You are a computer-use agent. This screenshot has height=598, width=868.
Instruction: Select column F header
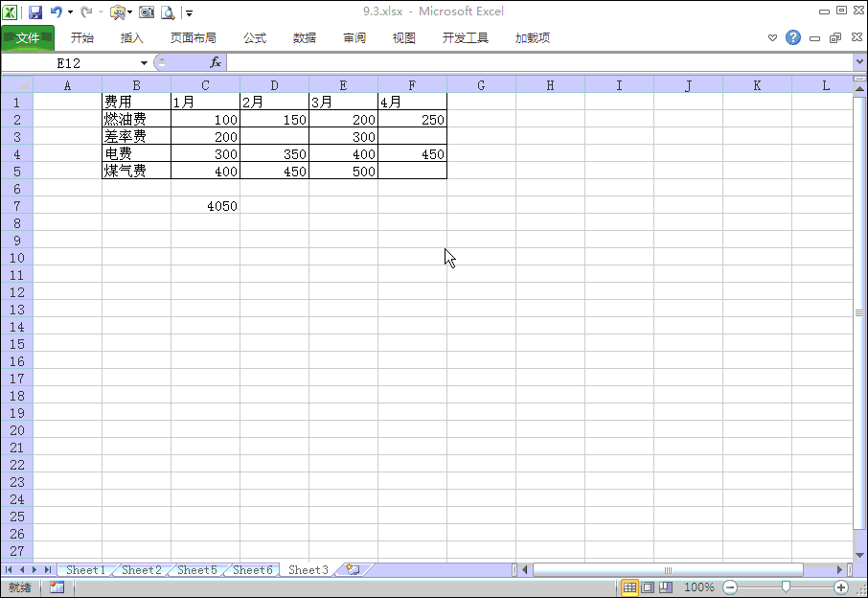click(412, 85)
